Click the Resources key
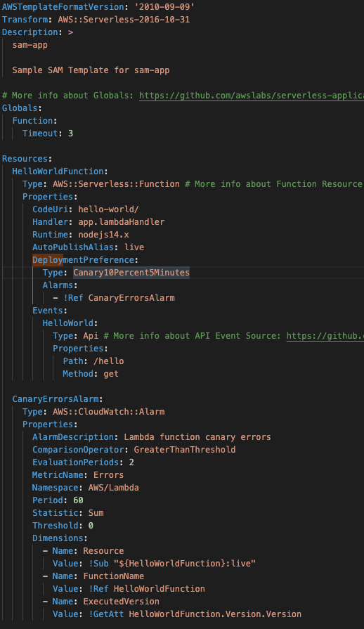 click(25, 159)
